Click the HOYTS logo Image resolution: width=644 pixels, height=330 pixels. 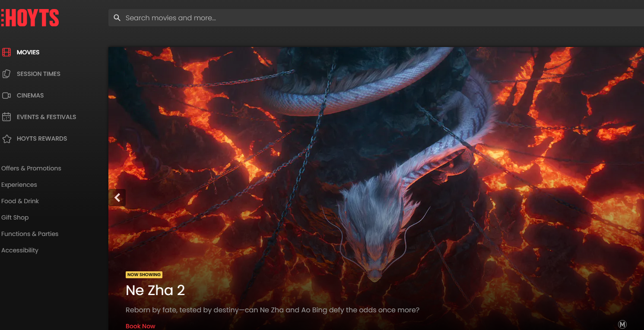30,18
